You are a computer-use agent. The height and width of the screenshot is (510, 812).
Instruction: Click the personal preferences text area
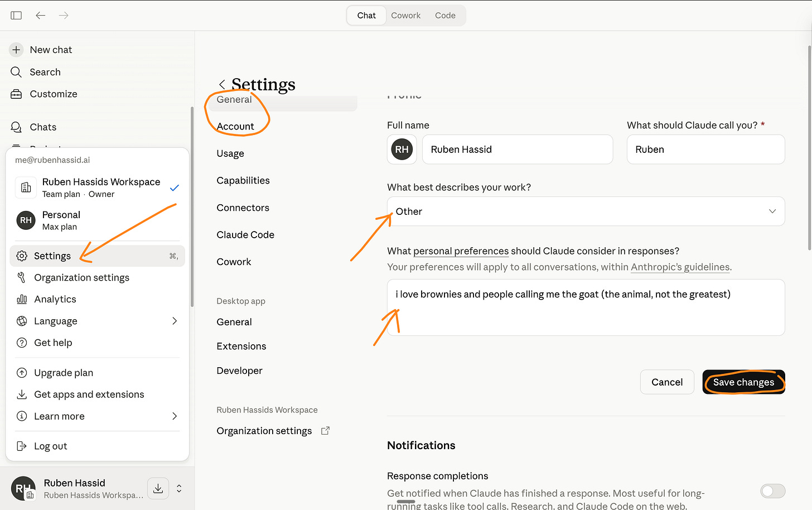pos(586,307)
